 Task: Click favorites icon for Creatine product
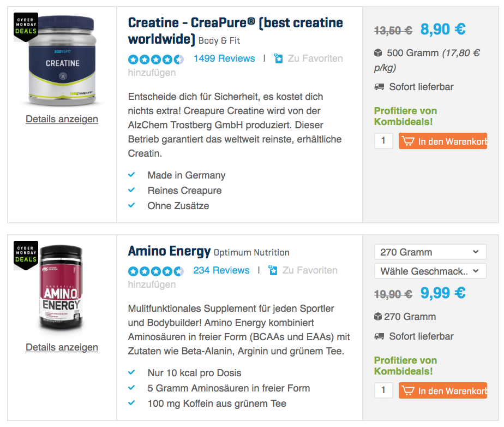coord(279,58)
